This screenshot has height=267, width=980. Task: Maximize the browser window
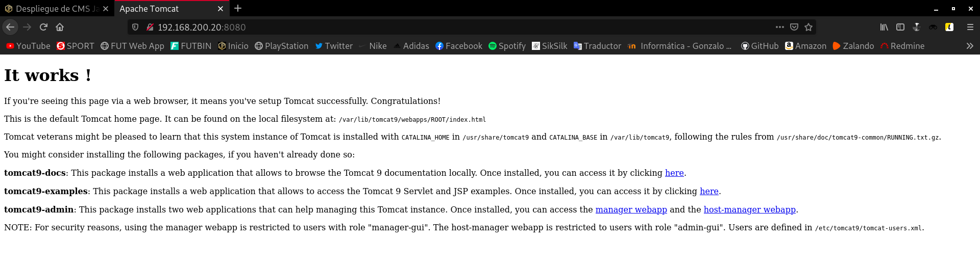coord(953,9)
